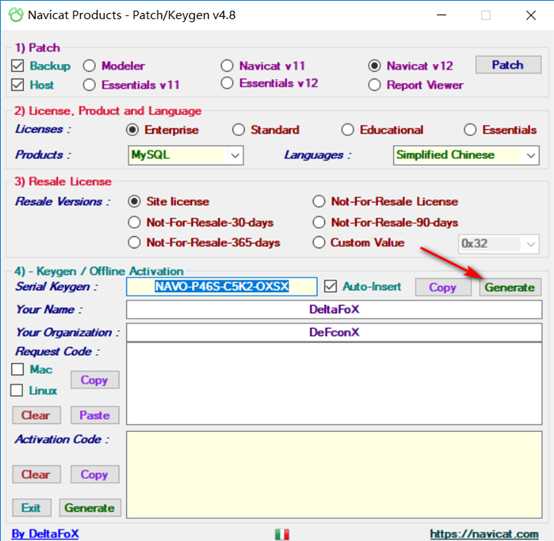This screenshot has width=554, height=541.
Task: Toggle the Host checkbox
Action: click(x=17, y=85)
